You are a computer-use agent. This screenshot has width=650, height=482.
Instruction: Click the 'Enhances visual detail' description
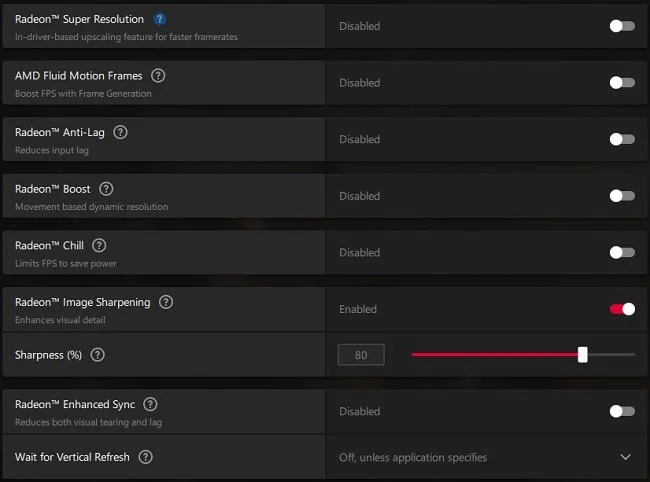click(x=60, y=320)
